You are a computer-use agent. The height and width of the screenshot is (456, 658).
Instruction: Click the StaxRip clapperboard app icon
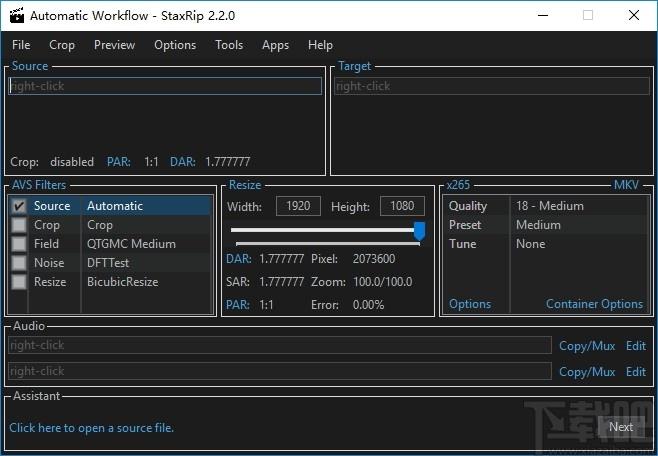pos(17,15)
